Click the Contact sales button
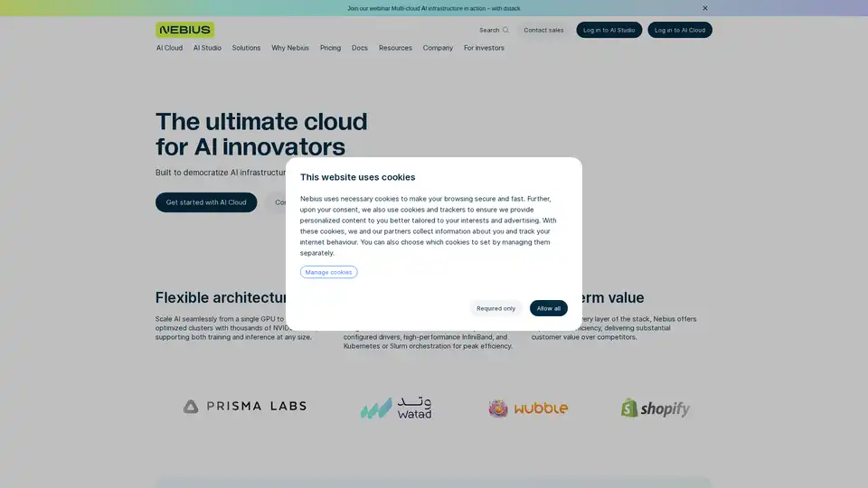 (543, 30)
